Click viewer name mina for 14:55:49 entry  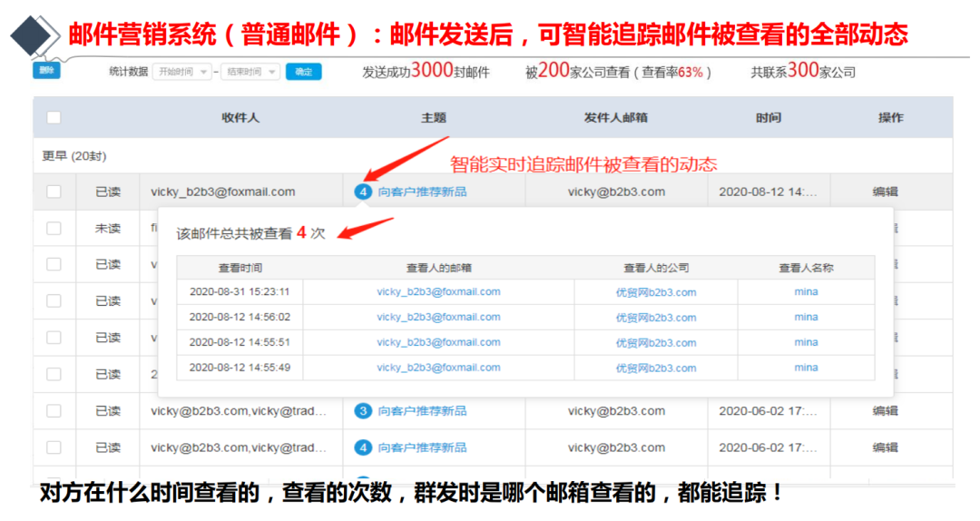tap(806, 368)
